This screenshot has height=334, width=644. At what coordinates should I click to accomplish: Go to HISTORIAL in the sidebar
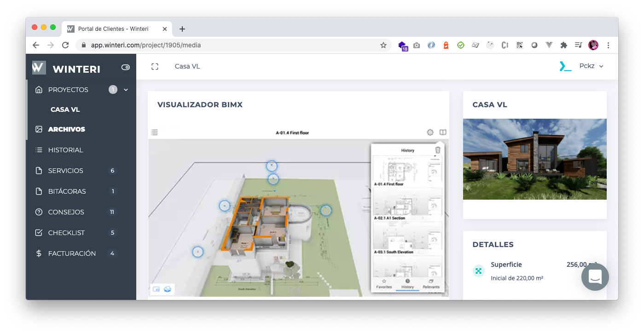click(65, 150)
